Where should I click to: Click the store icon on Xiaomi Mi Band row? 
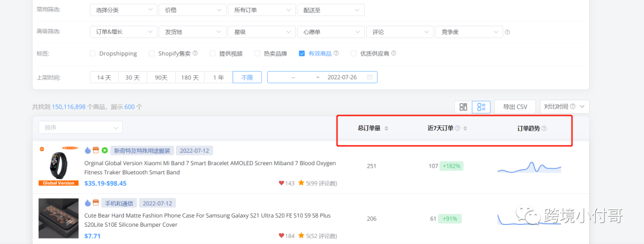pos(95,150)
